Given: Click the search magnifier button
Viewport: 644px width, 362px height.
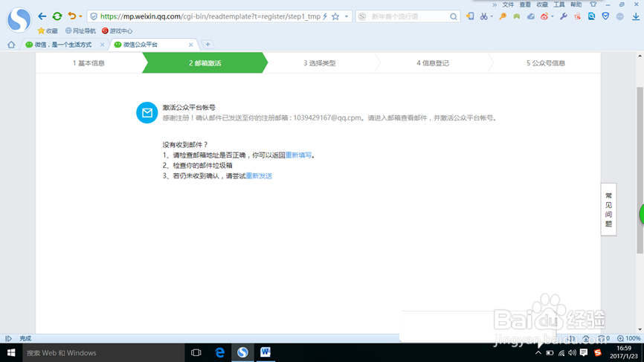Looking at the screenshot, I should tap(453, 16).
